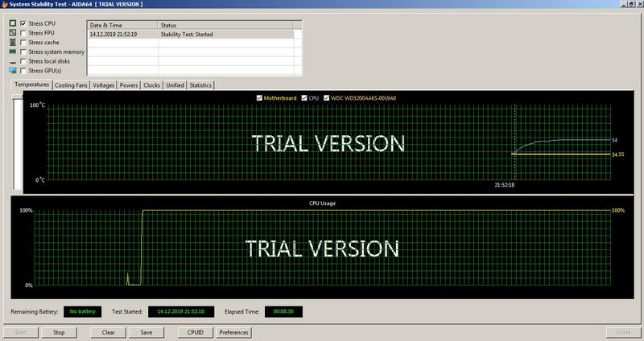Open the Preferences button
This screenshot has width=644, height=341.
coord(233,332)
